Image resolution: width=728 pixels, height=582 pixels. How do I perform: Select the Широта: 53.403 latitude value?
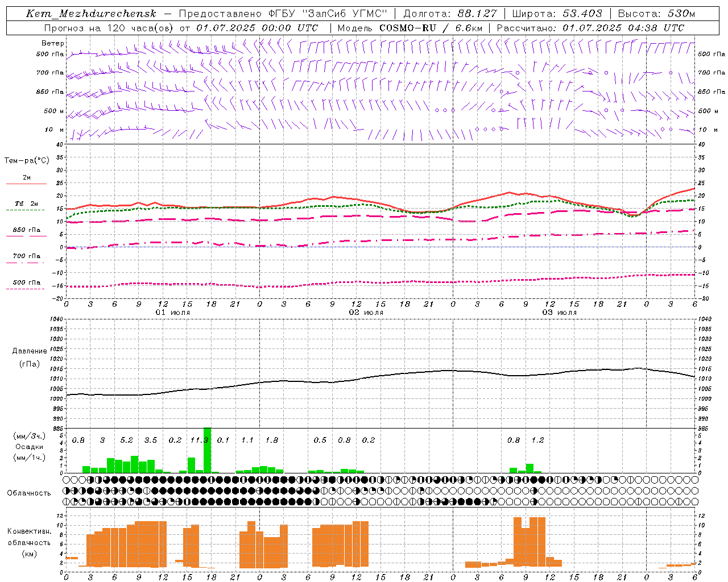pos(557,14)
